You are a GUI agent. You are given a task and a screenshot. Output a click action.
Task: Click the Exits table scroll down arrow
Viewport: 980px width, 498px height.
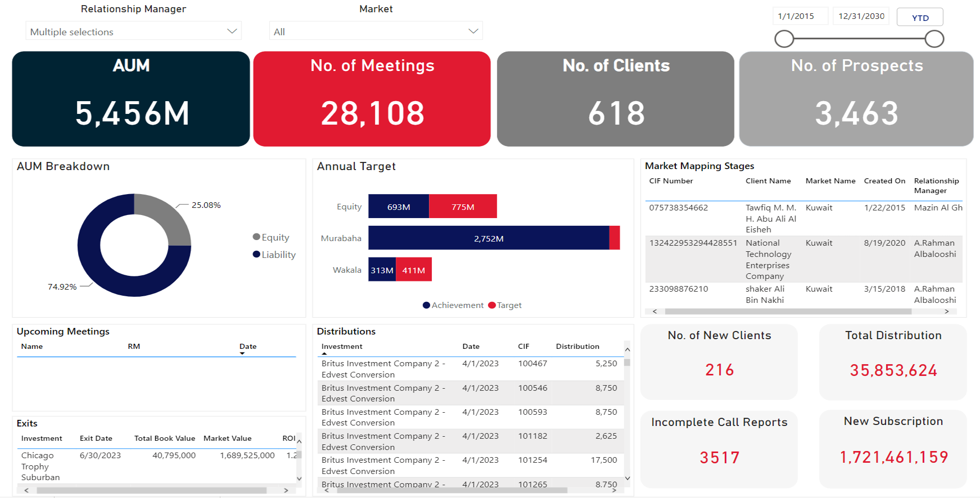pyautogui.click(x=299, y=479)
